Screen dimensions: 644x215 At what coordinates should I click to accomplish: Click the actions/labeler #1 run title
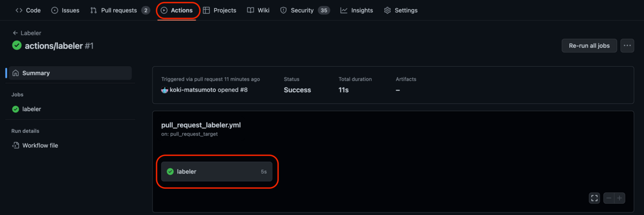click(59, 46)
